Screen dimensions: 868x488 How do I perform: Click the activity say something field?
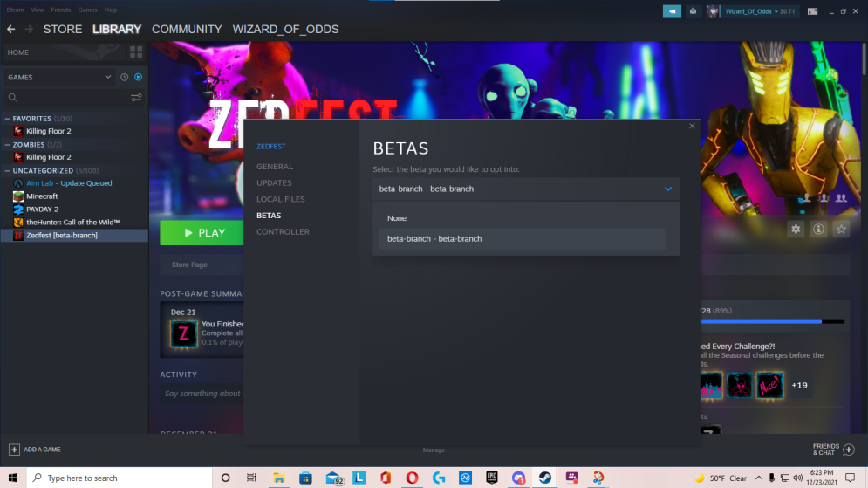point(204,393)
